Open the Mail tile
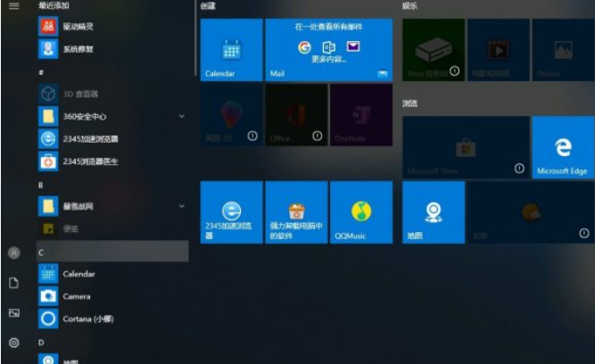The image size is (595, 364). (x=329, y=50)
